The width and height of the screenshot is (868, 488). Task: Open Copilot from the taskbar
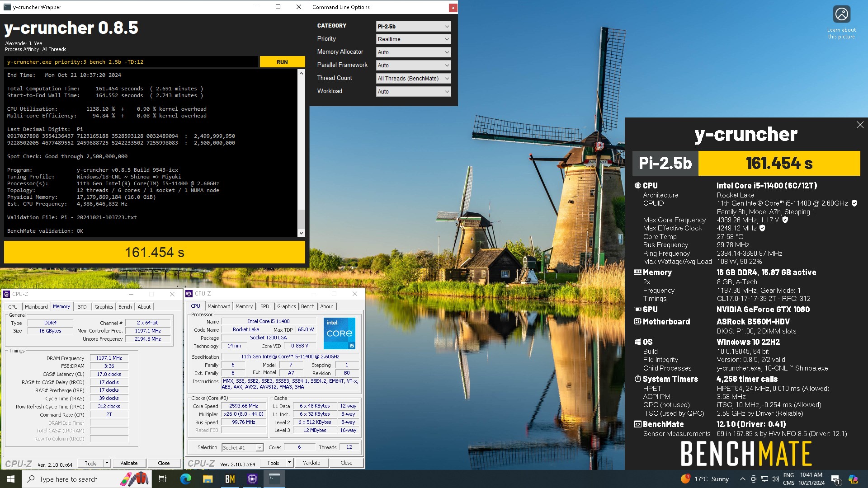[x=853, y=479]
